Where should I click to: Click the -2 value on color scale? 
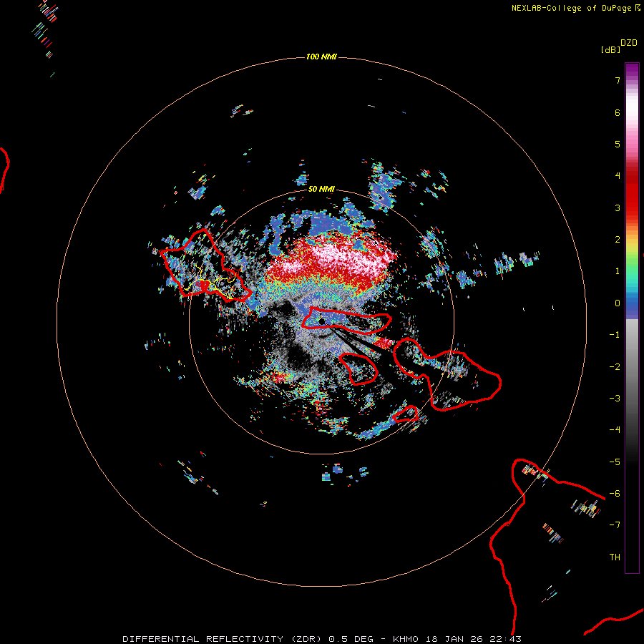(x=615, y=366)
